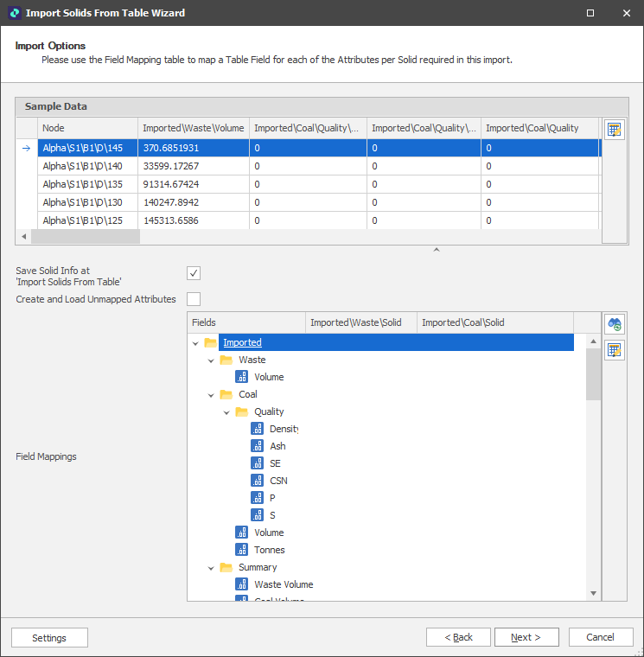Click the Waste Volume field icon under Summary
The image size is (644, 657).
point(242,584)
